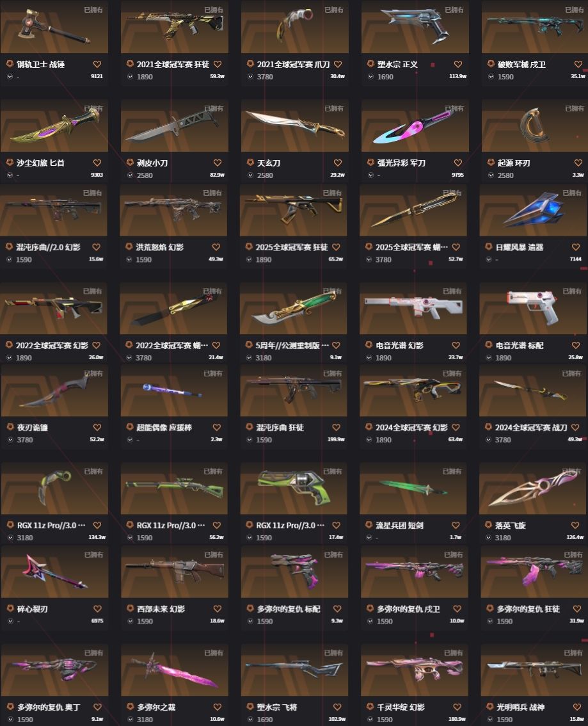Select the 流星兵团 短剑 green sword image
This screenshot has width=588, height=726.
point(413,488)
